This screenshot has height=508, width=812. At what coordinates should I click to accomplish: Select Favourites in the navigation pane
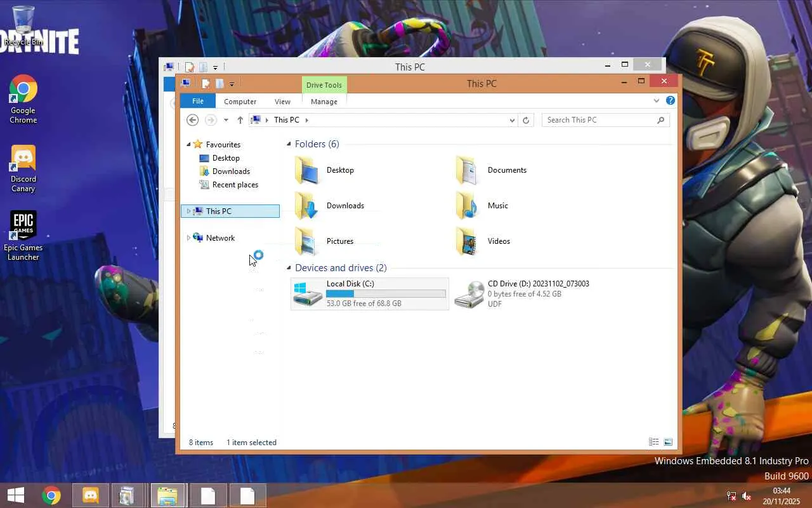(x=223, y=144)
